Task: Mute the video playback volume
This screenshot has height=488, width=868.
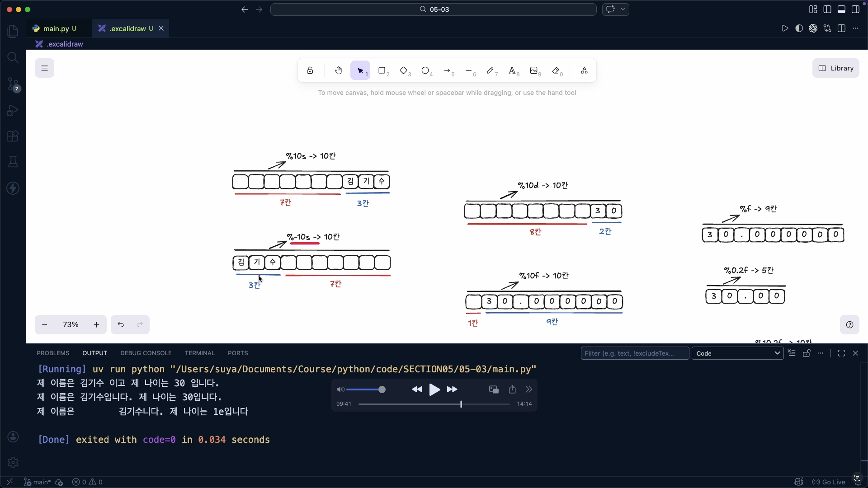Action: tap(340, 389)
